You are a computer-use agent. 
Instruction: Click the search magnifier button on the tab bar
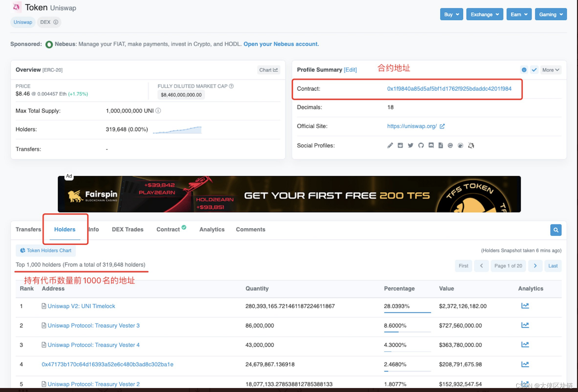pyautogui.click(x=556, y=230)
